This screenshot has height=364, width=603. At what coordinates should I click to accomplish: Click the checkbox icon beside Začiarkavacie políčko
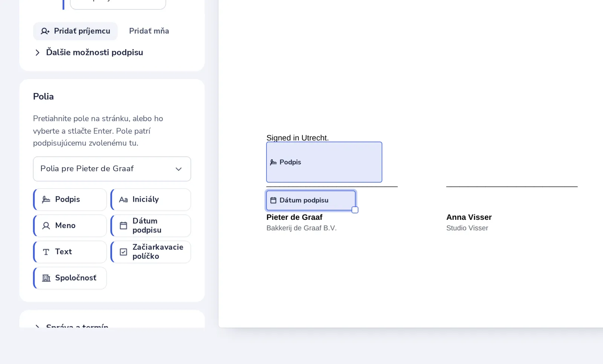point(123,252)
